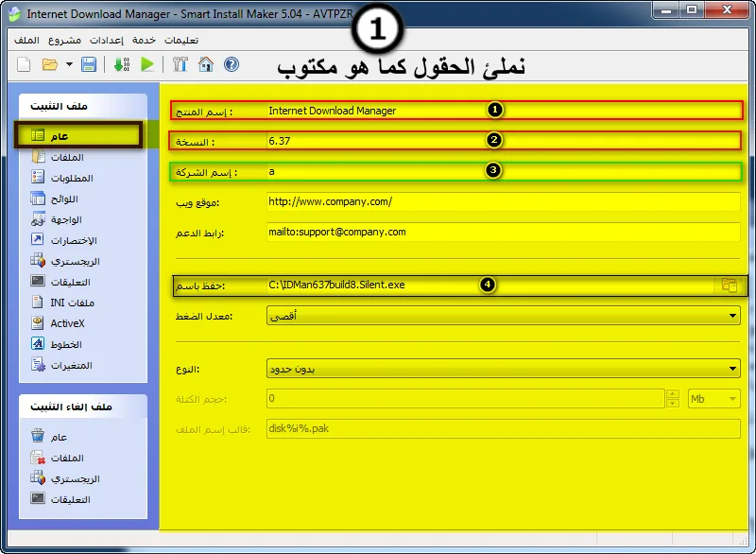Image resolution: width=756 pixels, height=554 pixels.
Task: Click the New project toolbar icon
Action: coord(24,64)
